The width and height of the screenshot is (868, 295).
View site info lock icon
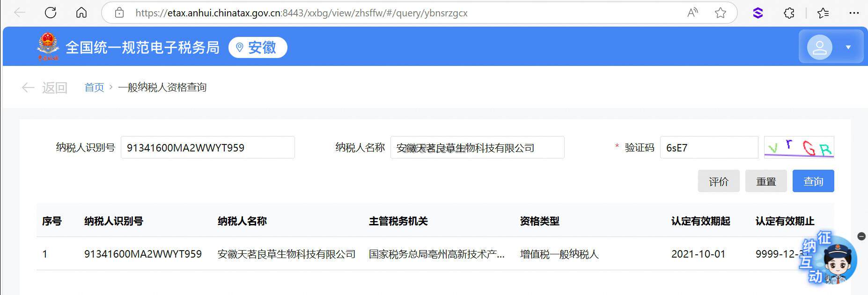point(119,13)
